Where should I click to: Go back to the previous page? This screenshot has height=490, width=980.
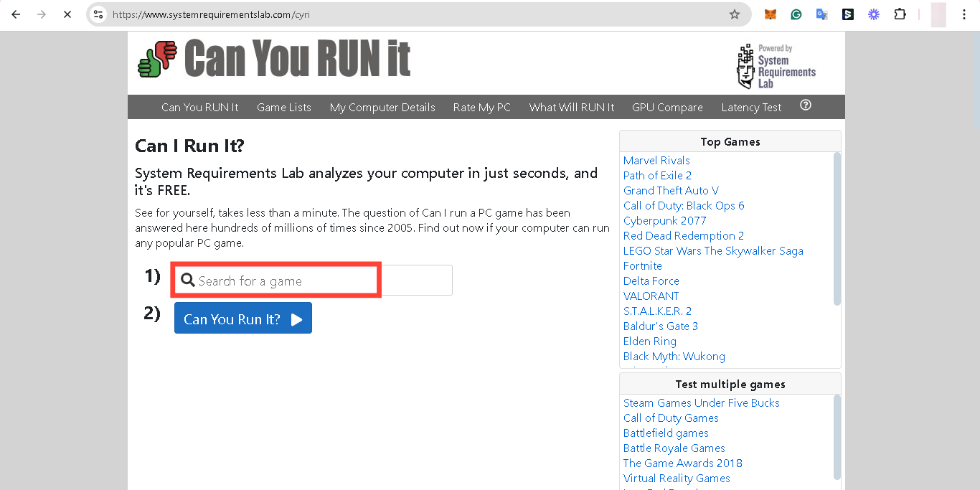[16, 14]
